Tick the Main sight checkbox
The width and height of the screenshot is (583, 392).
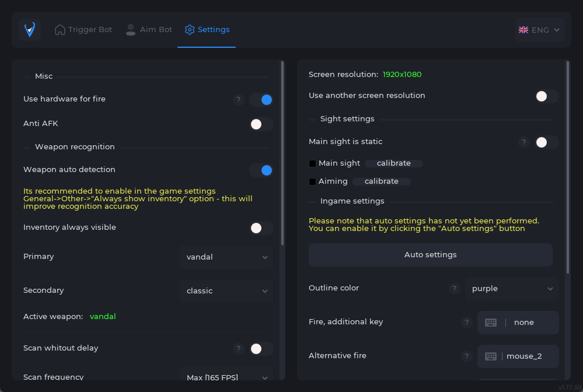313,164
